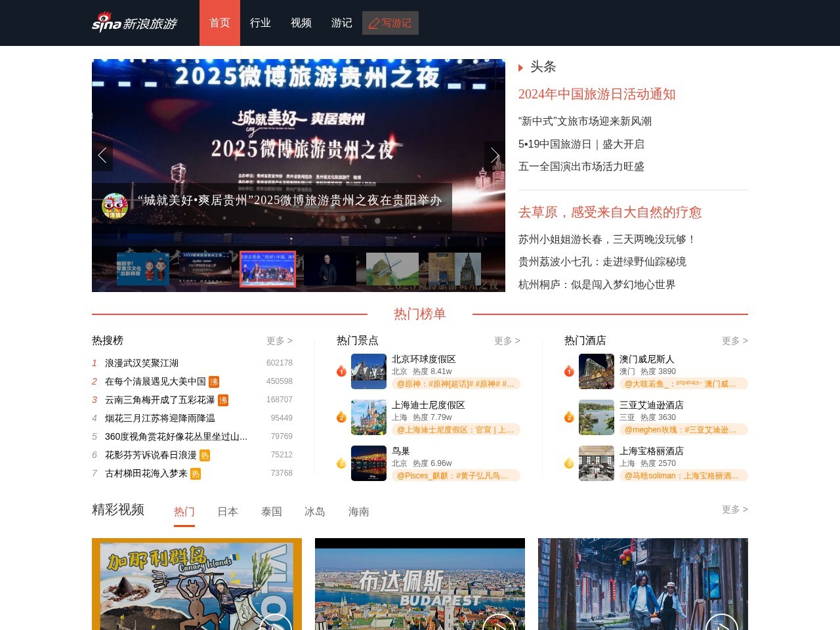Expand 更多 for 热门景点
840x630 pixels.
pos(507,341)
